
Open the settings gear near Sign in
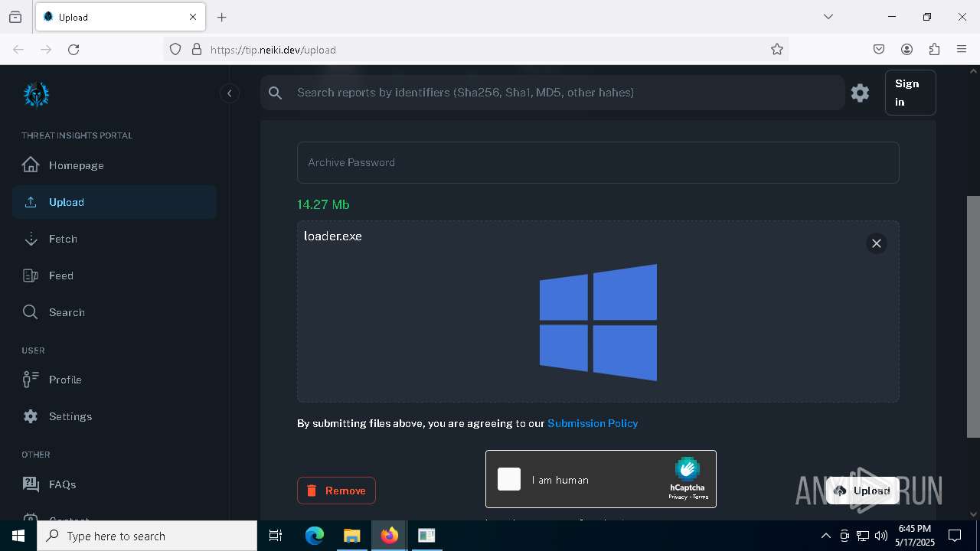(860, 93)
